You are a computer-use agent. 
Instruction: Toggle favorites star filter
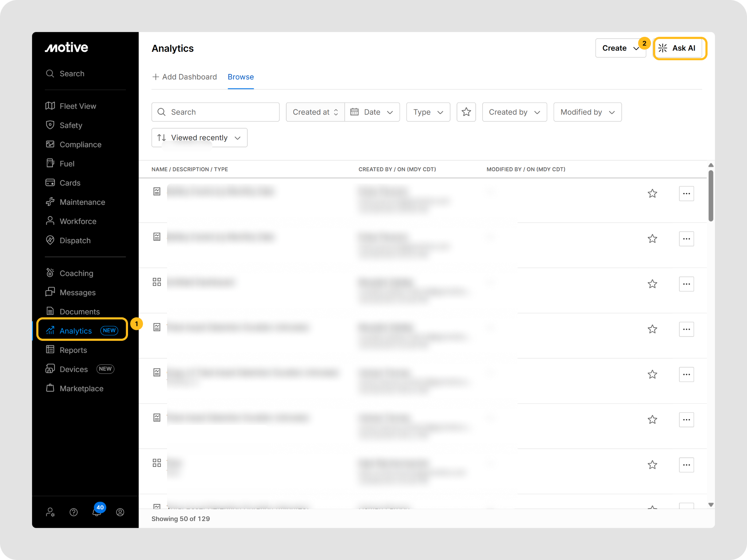coord(466,112)
